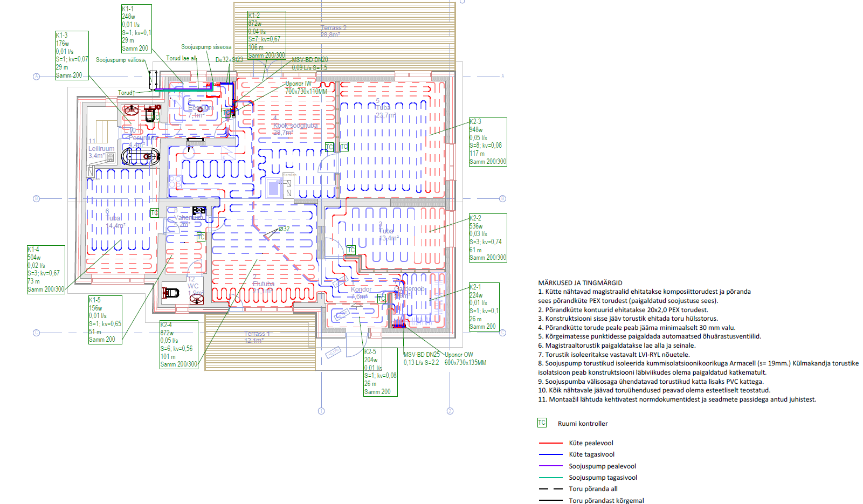
Task: Select the MÄRKUSED JA TINGMÄRGID heading
Action: tap(580, 282)
